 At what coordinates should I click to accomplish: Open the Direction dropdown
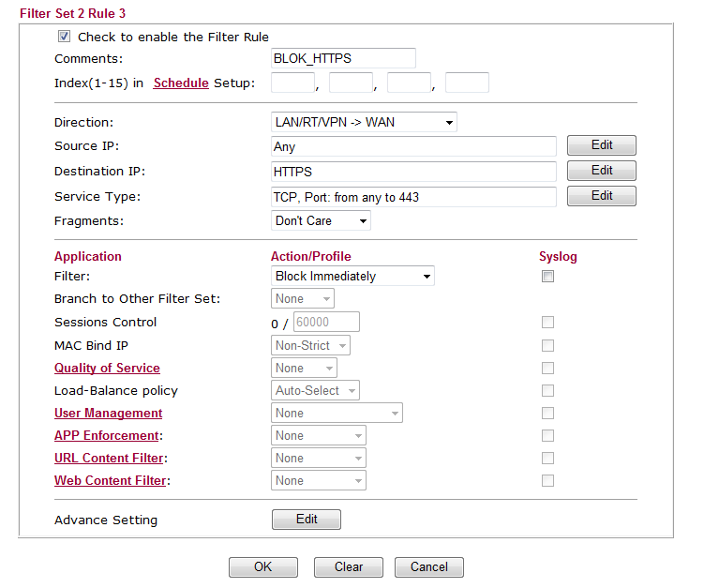pyautogui.click(x=364, y=123)
